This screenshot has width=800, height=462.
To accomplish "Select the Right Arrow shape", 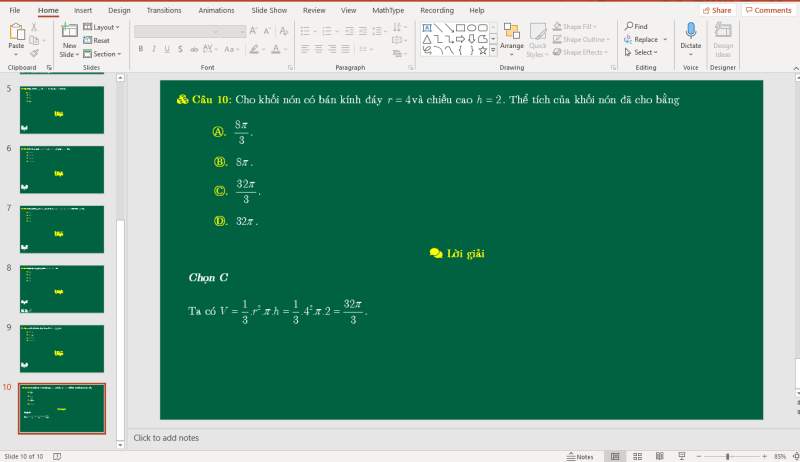I will click(x=460, y=39).
